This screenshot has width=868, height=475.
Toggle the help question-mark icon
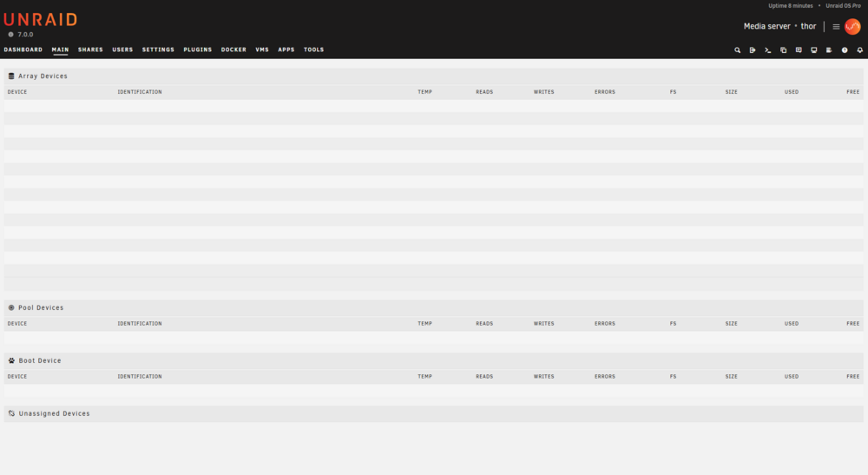click(x=845, y=49)
